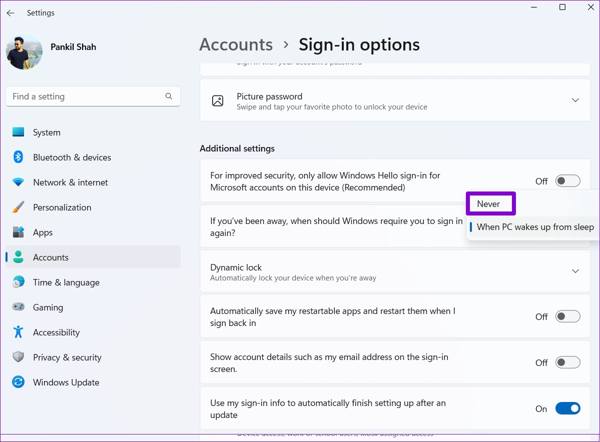Image resolution: width=600 pixels, height=442 pixels.
Task: Select the System icon in sidebar
Action: point(18,132)
